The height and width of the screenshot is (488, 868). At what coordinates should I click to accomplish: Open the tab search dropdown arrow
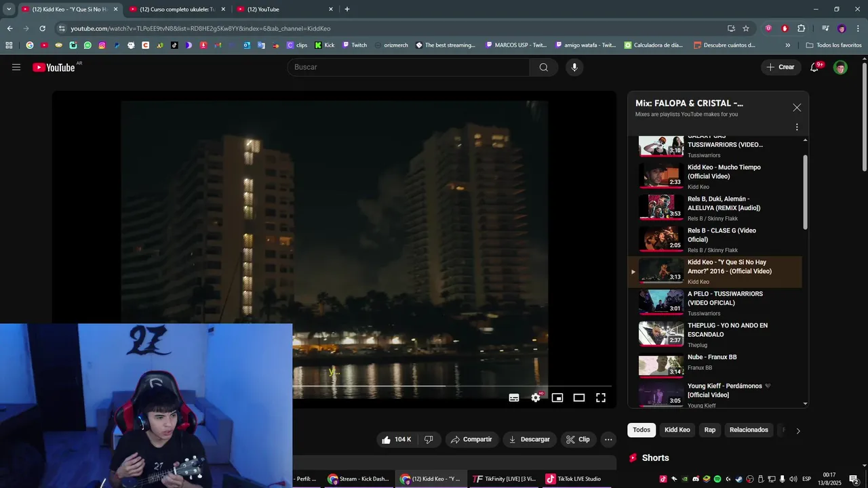pyautogui.click(x=9, y=9)
